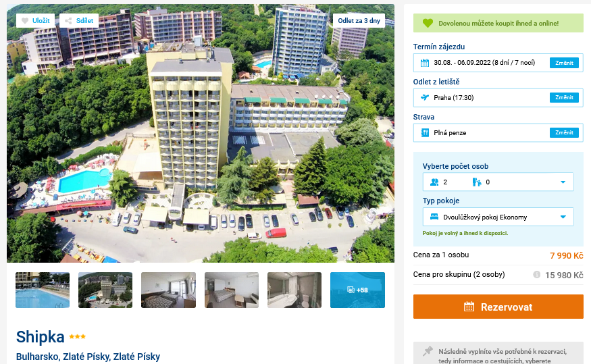Open the bathroom thumbnail photo

point(294,290)
